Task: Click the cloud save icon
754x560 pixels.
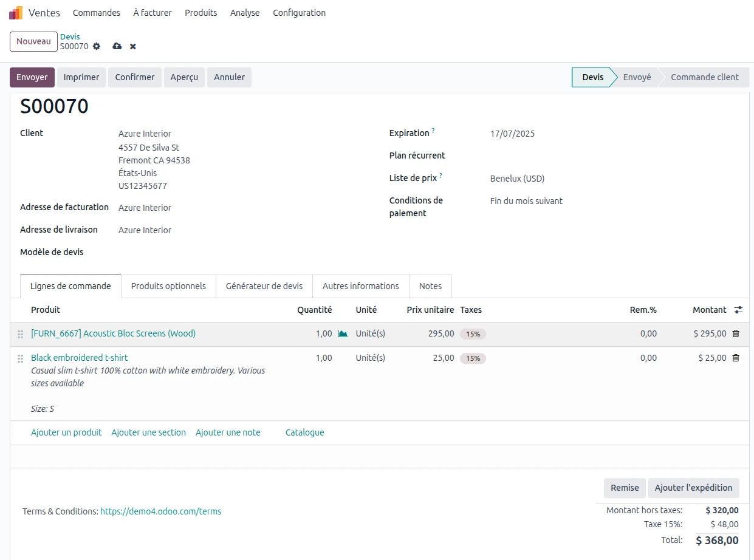Action: tap(117, 46)
